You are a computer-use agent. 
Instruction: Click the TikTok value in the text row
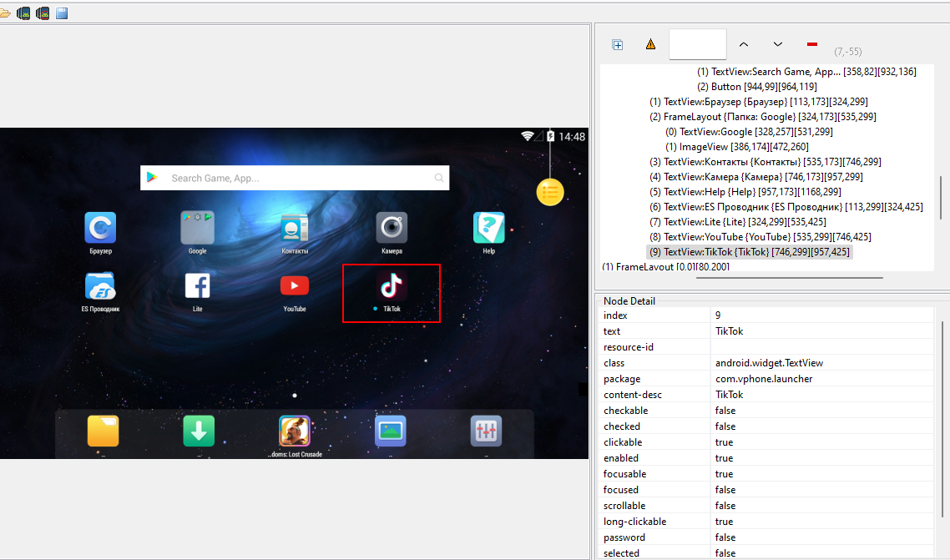click(x=729, y=331)
